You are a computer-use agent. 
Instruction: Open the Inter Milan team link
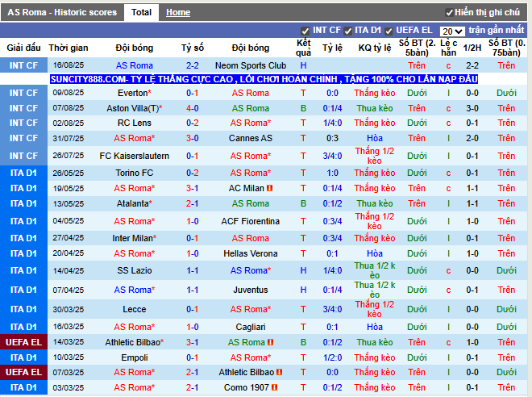133,238
